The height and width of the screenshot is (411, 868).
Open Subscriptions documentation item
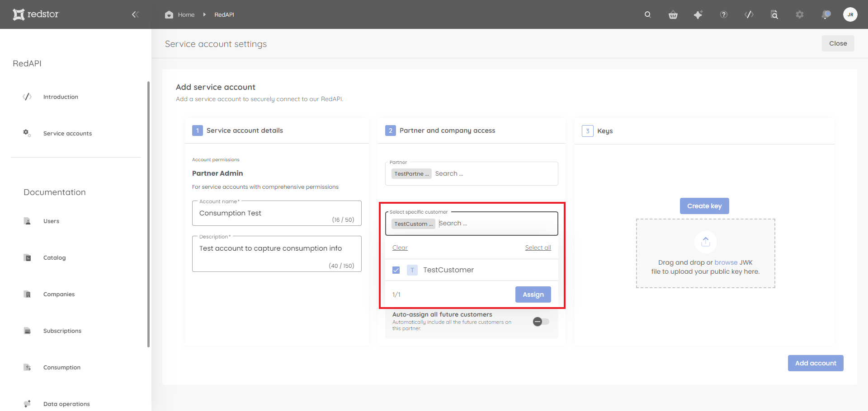[x=62, y=331]
